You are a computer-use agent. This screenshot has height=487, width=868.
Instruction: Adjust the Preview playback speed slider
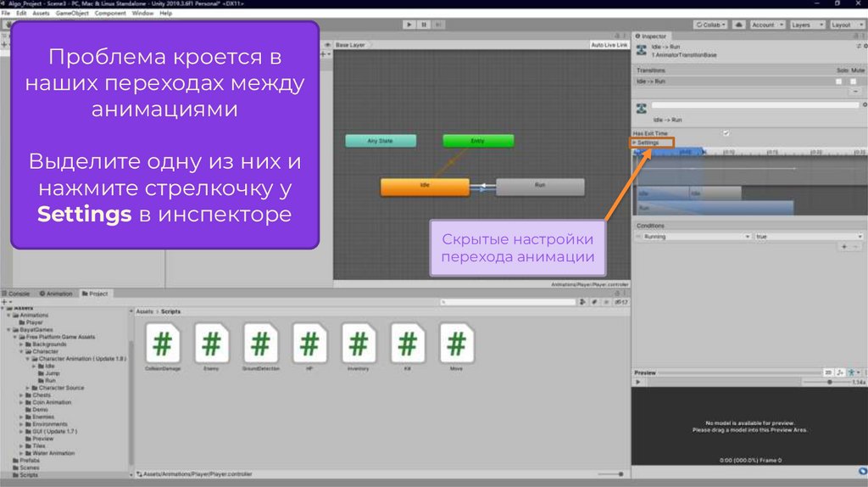click(x=829, y=382)
